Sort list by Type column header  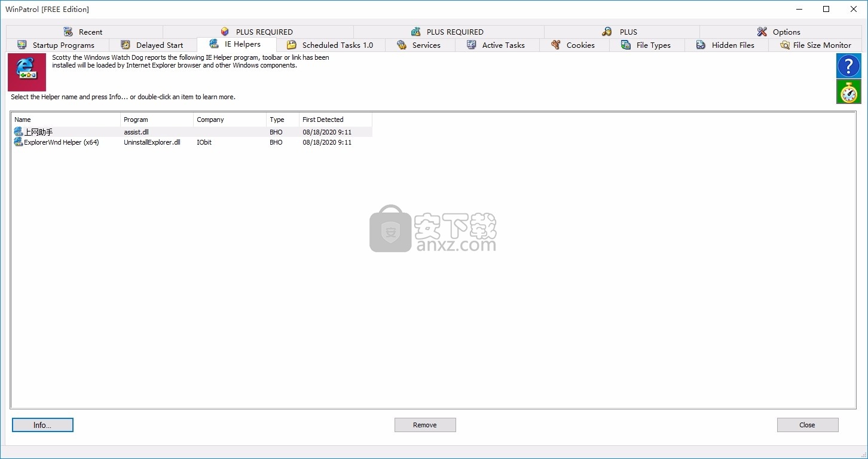click(x=283, y=120)
